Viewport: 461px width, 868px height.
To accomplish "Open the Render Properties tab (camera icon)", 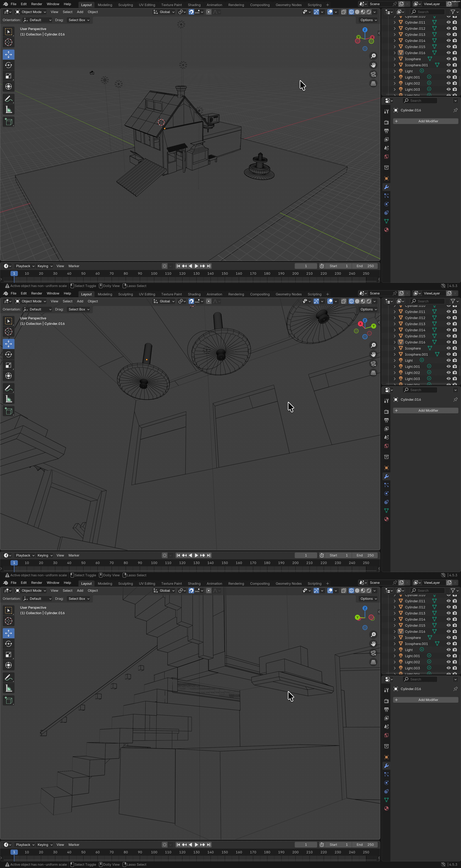I will (386, 122).
